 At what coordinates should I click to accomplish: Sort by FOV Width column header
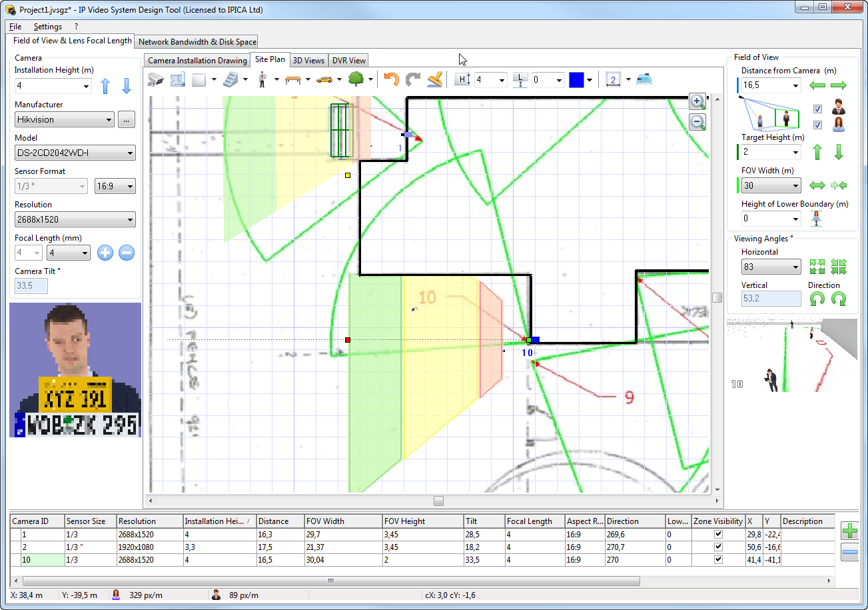click(x=343, y=521)
